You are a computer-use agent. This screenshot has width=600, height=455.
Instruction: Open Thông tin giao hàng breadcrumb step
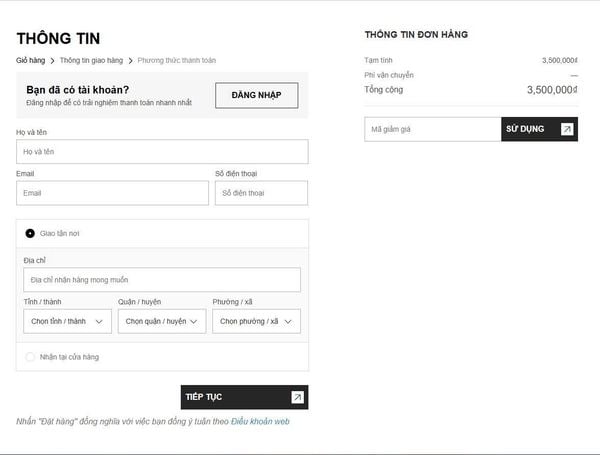[x=91, y=60]
